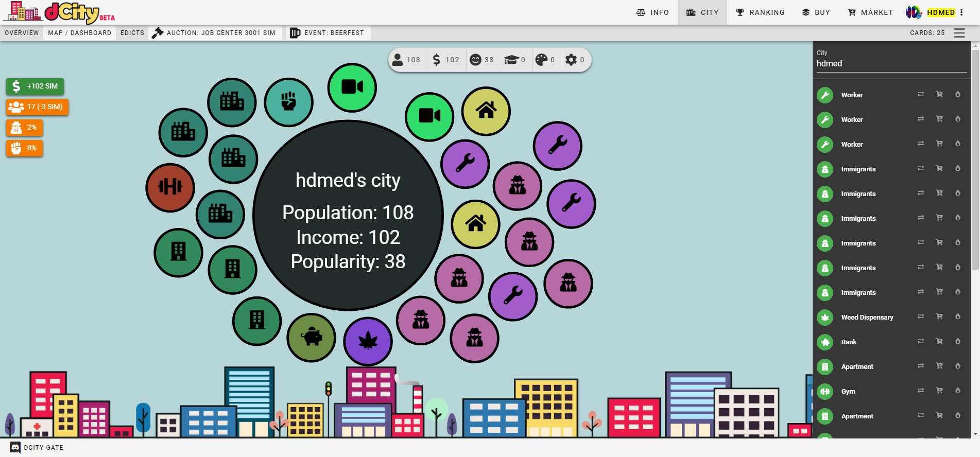980x457 pixels.
Task: Sell the Gym card via cart icon
Action: pyautogui.click(x=939, y=391)
